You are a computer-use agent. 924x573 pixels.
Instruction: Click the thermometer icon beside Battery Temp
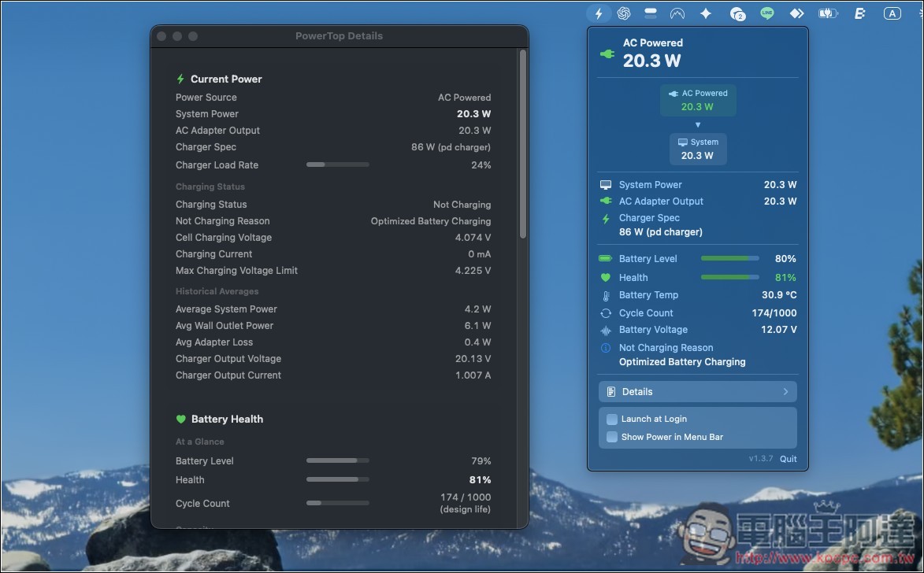click(x=605, y=296)
